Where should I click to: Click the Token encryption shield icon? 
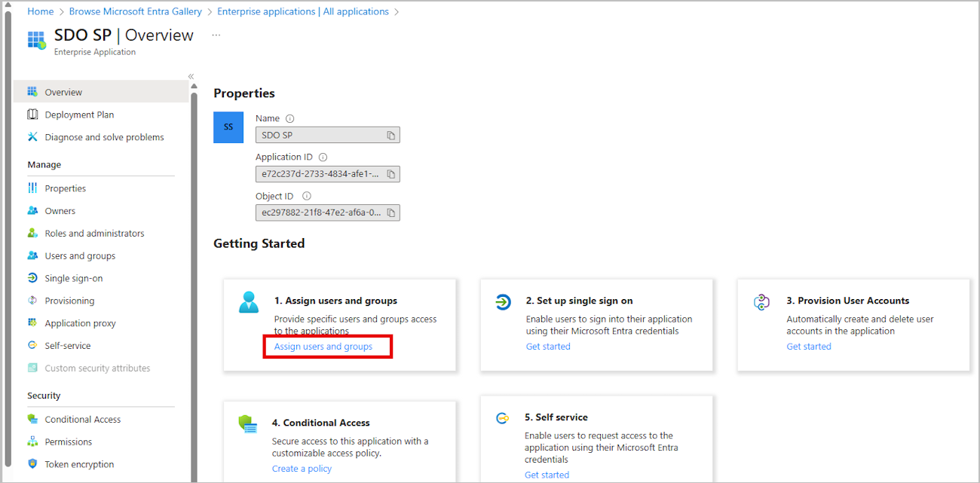(x=32, y=464)
